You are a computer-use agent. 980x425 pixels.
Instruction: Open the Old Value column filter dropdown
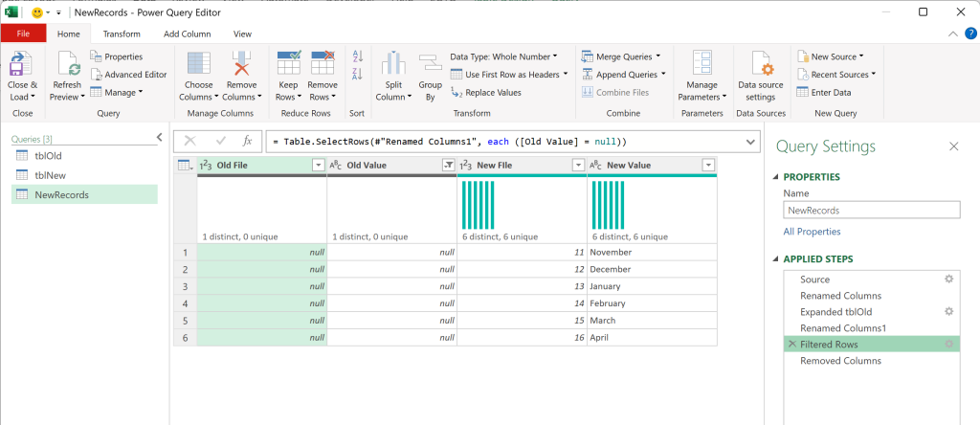pyautogui.click(x=448, y=165)
